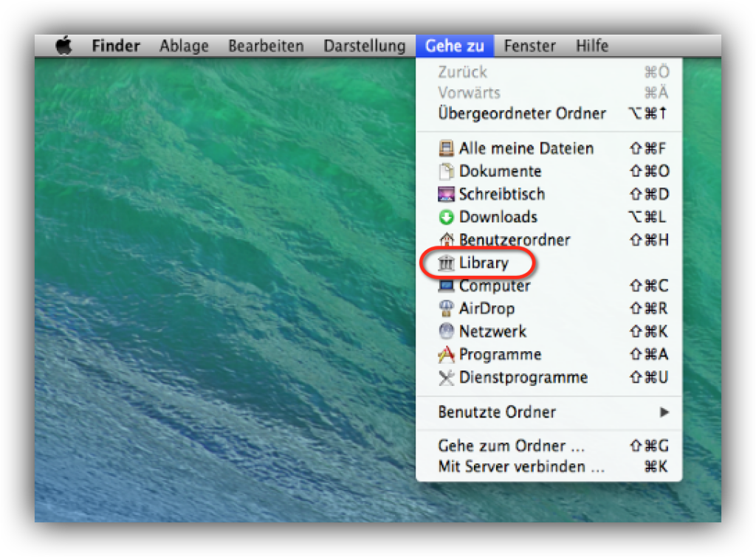The image size is (756, 557).
Task: Open the Apple menu icon
Action: pyautogui.click(x=63, y=46)
